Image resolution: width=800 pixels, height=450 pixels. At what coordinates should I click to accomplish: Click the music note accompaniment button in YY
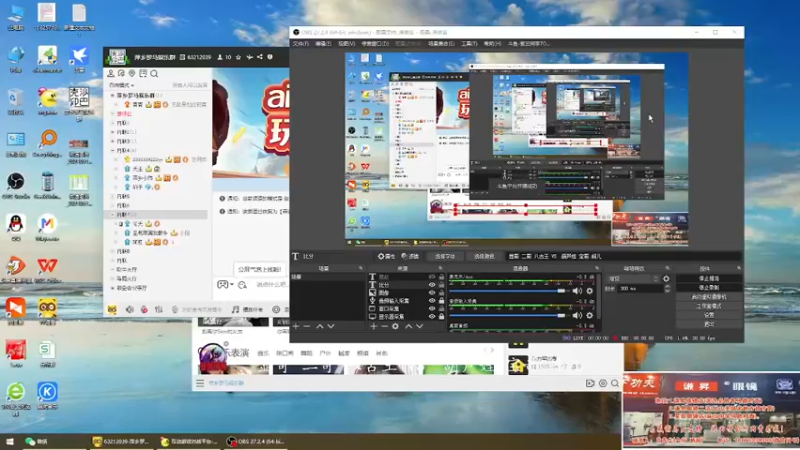[247, 310]
